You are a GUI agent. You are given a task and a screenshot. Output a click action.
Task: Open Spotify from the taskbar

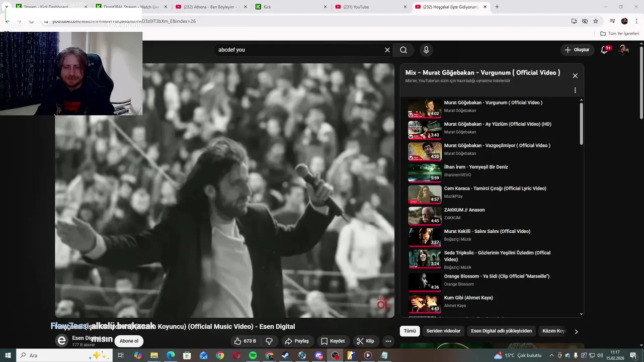253,355
